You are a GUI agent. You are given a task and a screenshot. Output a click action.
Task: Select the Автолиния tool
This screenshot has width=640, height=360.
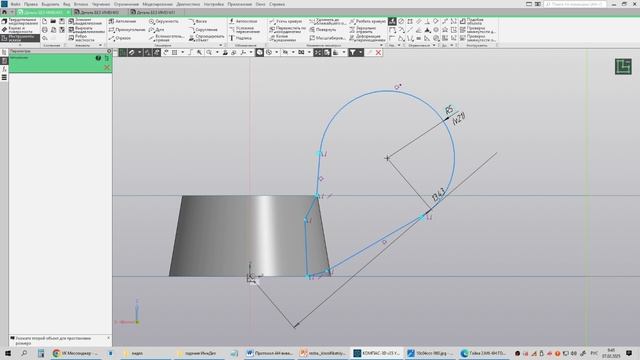coord(122,21)
